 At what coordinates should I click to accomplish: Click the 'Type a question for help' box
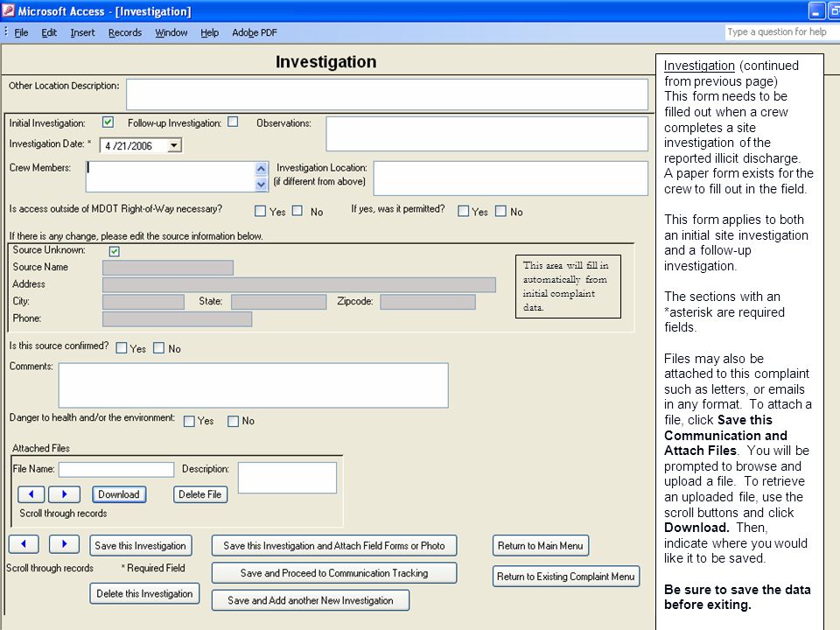tap(781, 32)
